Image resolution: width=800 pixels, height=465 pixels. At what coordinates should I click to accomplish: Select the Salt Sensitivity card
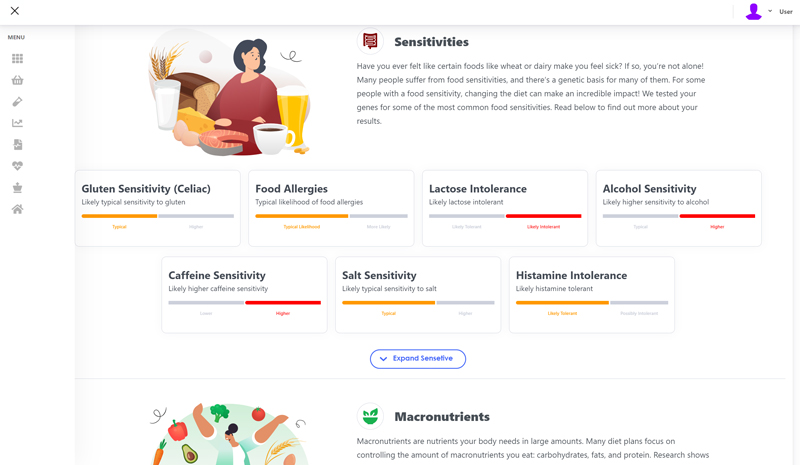click(x=418, y=295)
